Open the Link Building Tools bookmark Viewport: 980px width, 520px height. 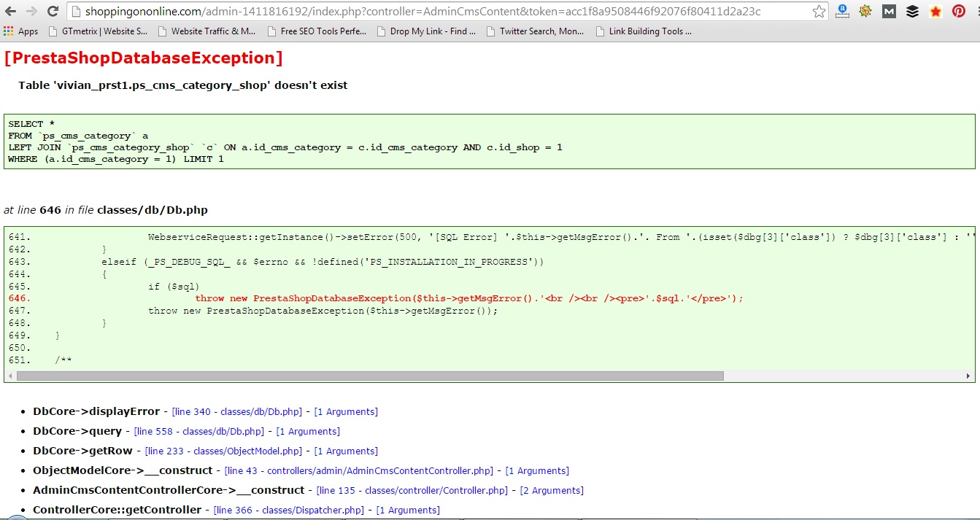click(x=644, y=31)
